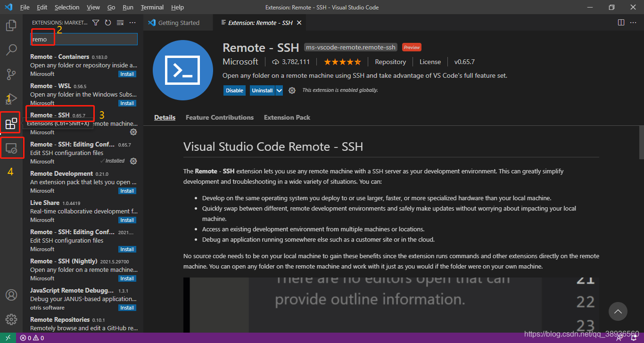Screen dimensions: 644x343
Task: Open the View menu
Action: pyautogui.click(x=93, y=7)
